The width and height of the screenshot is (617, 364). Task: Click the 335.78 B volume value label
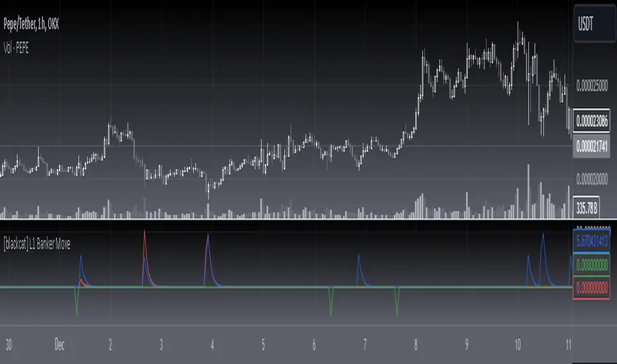pos(587,207)
